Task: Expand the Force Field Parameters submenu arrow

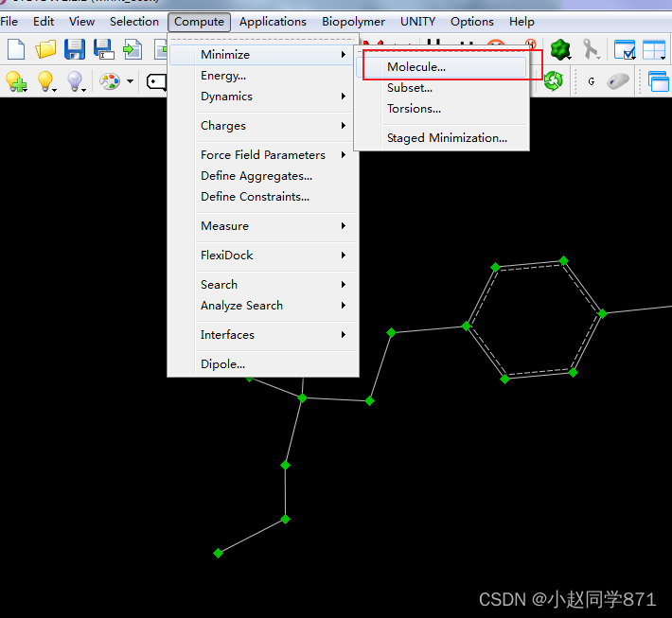Action: [344, 154]
